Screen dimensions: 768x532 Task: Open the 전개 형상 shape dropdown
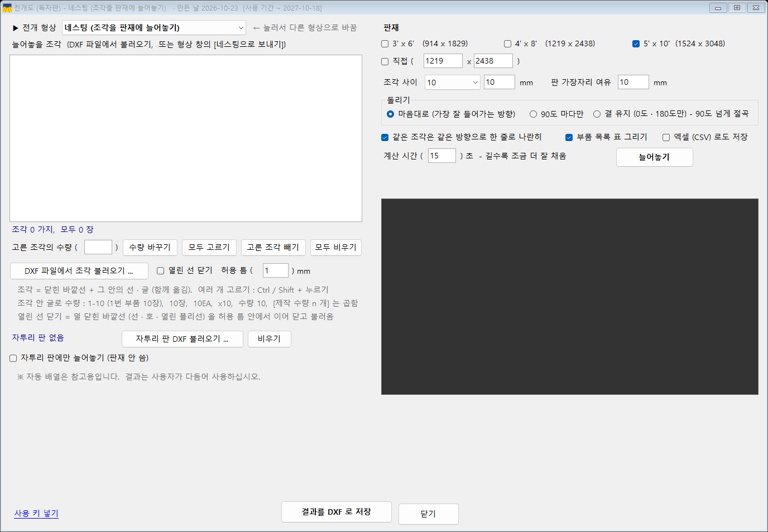(x=154, y=28)
